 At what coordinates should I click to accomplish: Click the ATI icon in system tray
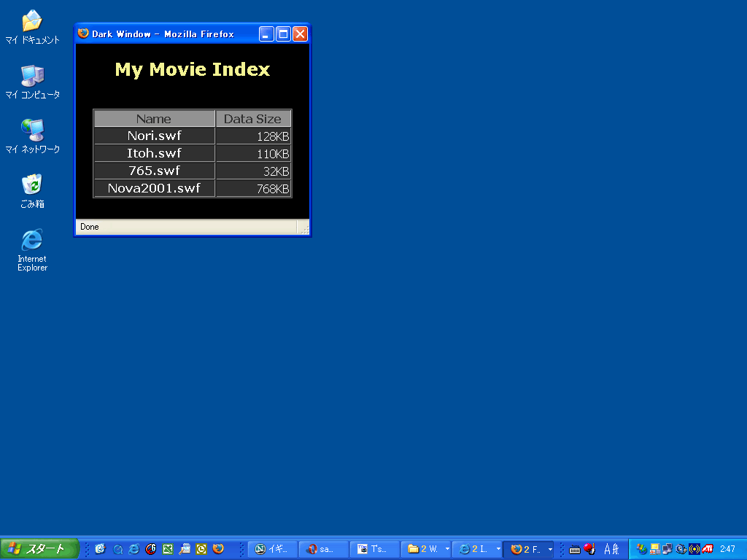tap(708, 549)
